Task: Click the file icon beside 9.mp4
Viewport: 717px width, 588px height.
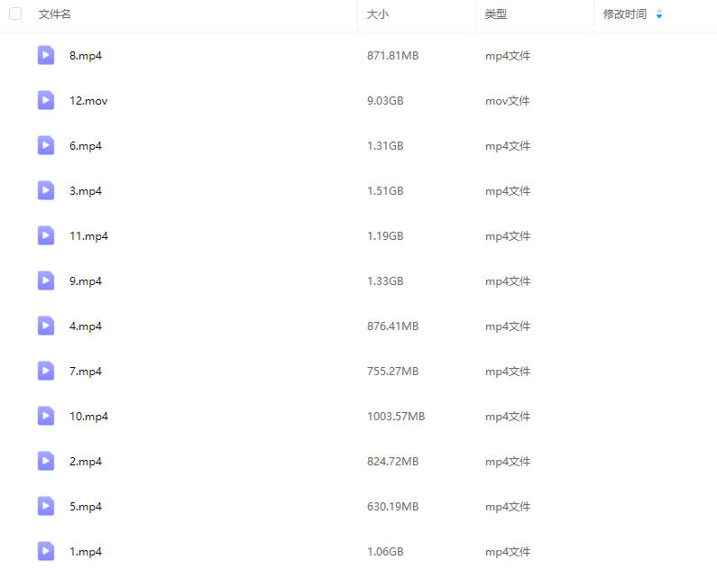Action: pyautogui.click(x=46, y=280)
